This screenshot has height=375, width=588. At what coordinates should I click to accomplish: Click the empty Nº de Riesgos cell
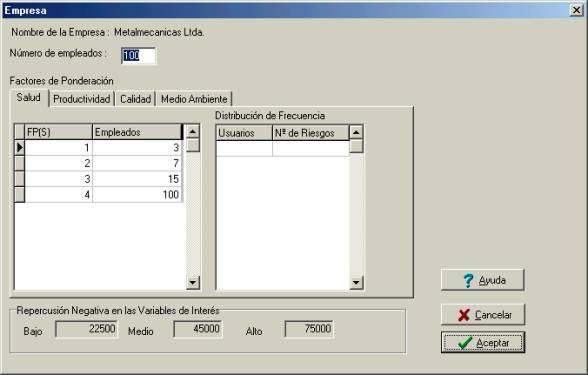311,149
